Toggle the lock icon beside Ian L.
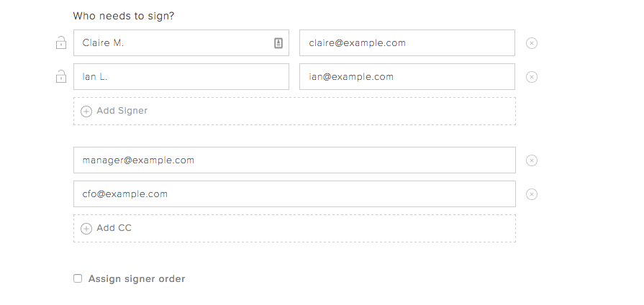This screenshot has height=305, width=644. click(x=61, y=77)
